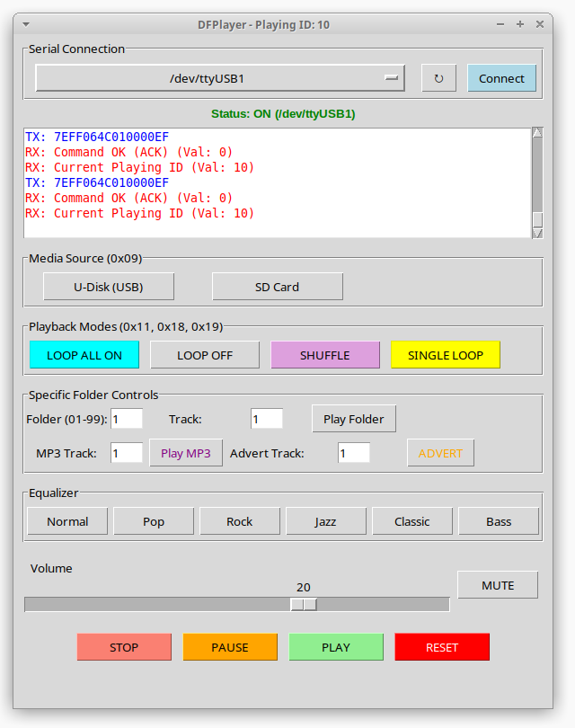Click the serial port refresh icon button
Screen dimensions: 575x728
point(438,78)
